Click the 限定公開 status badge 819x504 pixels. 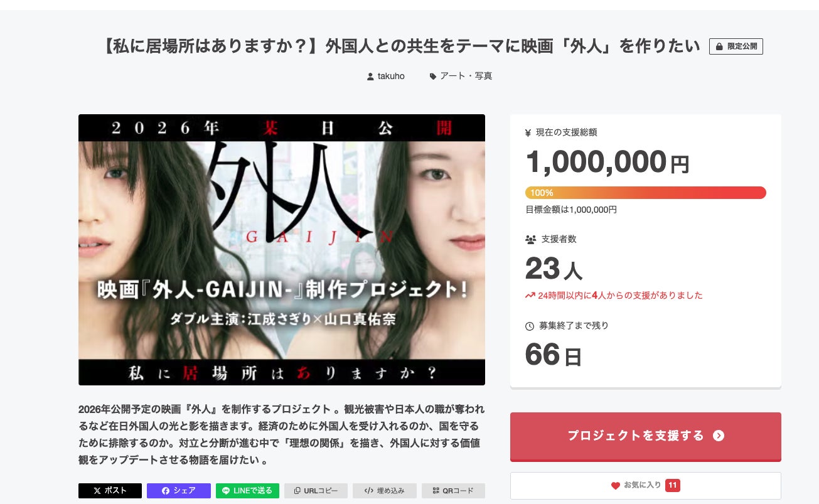[736, 46]
